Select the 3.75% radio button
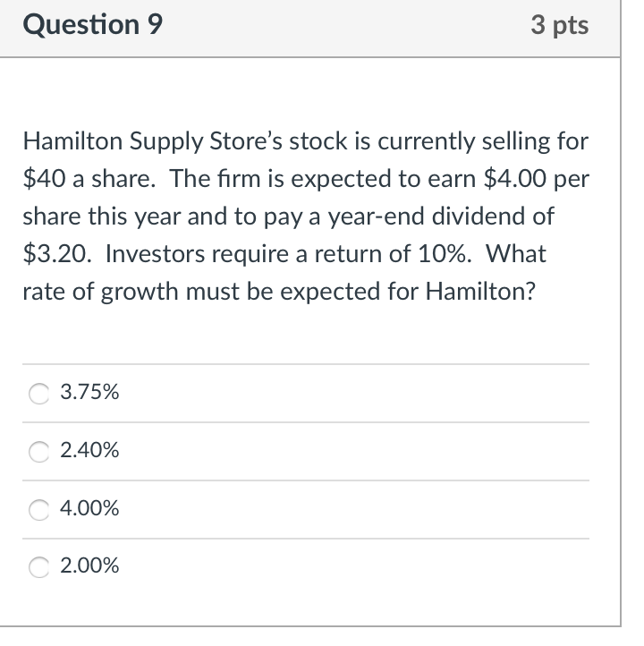 point(39,394)
